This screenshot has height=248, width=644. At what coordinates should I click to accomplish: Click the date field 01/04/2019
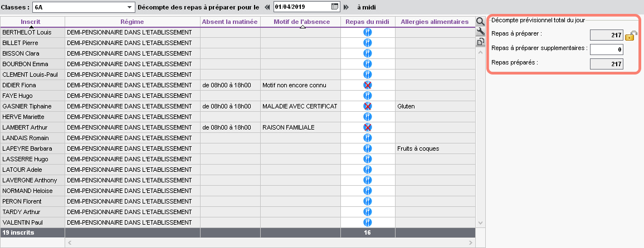[x=303, y=7]
